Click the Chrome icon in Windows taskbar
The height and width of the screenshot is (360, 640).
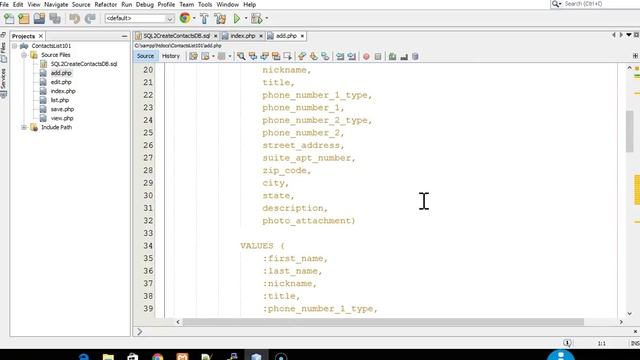(158, 356)
